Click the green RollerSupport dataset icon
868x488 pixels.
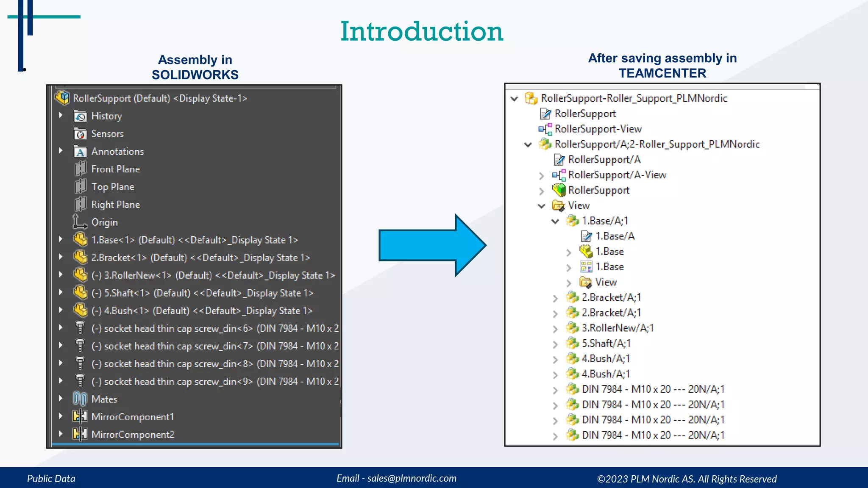559,190
